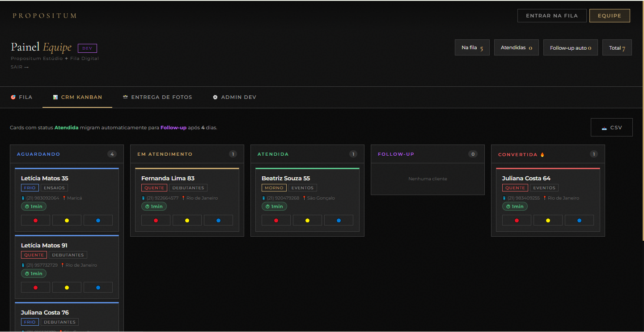Click red dot button on Beatriz Souza 55
Screen dimensions: 644x332
tap(276, 220)
